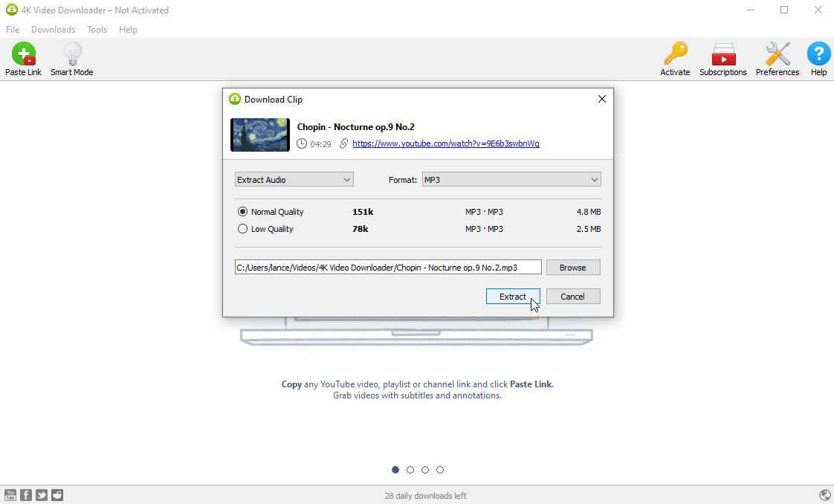Select Low Quality radio button
834x504 pixels.
point(242,229)
